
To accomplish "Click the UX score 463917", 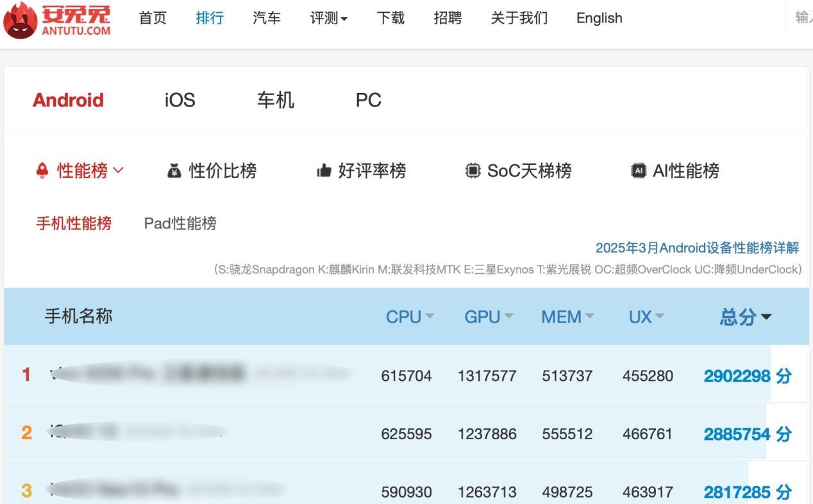I will 648,492.
